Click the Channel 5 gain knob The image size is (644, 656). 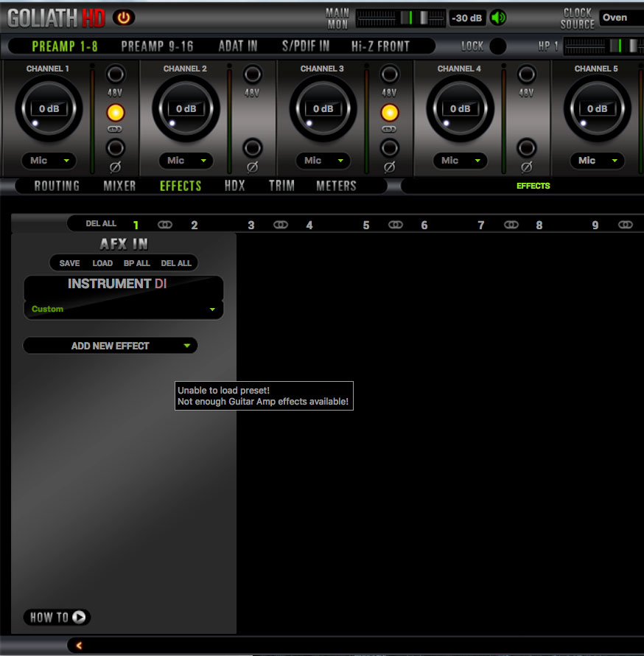(x=597, y=108)
